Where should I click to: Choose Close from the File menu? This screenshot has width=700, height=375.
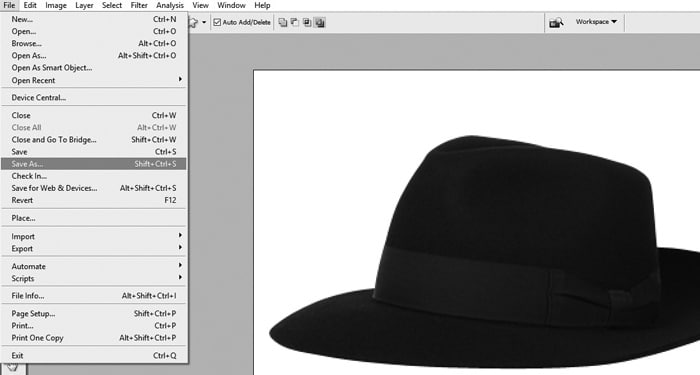click(93, 115)
